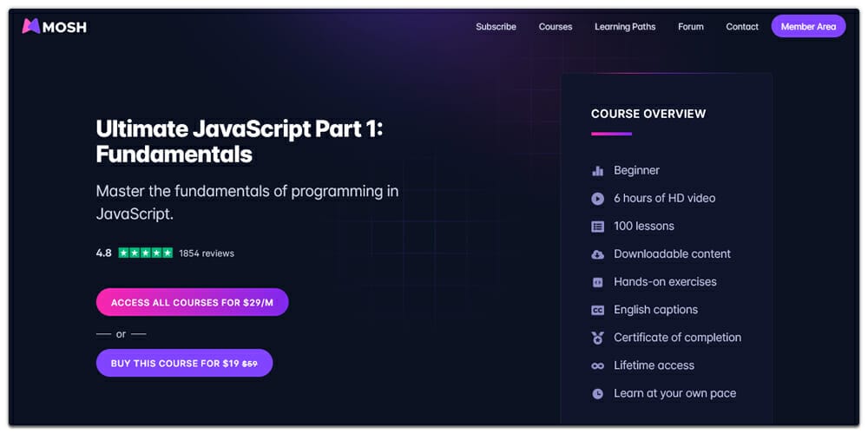868x434 pixels.
Task: Click the 'English captions' text
Action: 655,310
